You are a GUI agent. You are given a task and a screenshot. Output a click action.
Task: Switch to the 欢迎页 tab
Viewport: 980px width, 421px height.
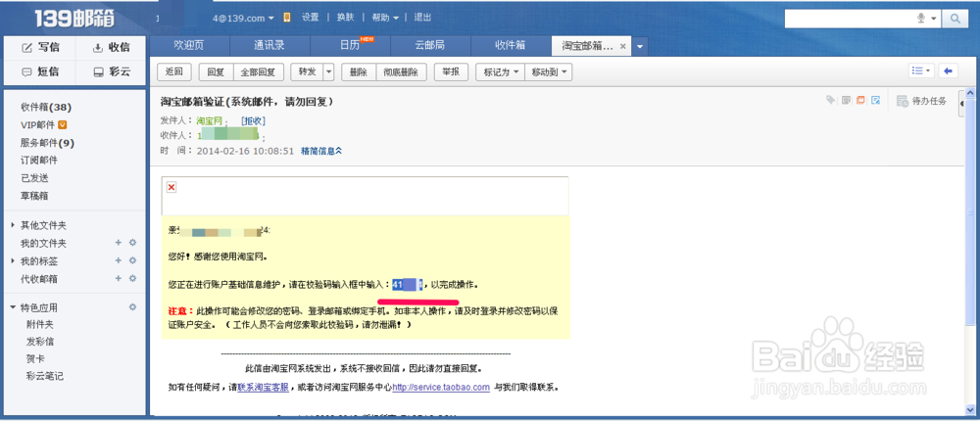pyautogui.click(x=189, y=46)
